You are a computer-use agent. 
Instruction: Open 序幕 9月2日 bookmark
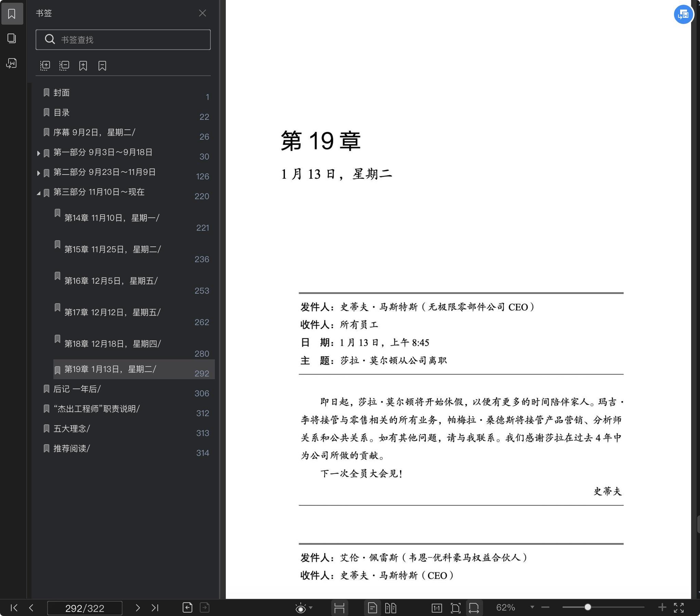(94, 132)
